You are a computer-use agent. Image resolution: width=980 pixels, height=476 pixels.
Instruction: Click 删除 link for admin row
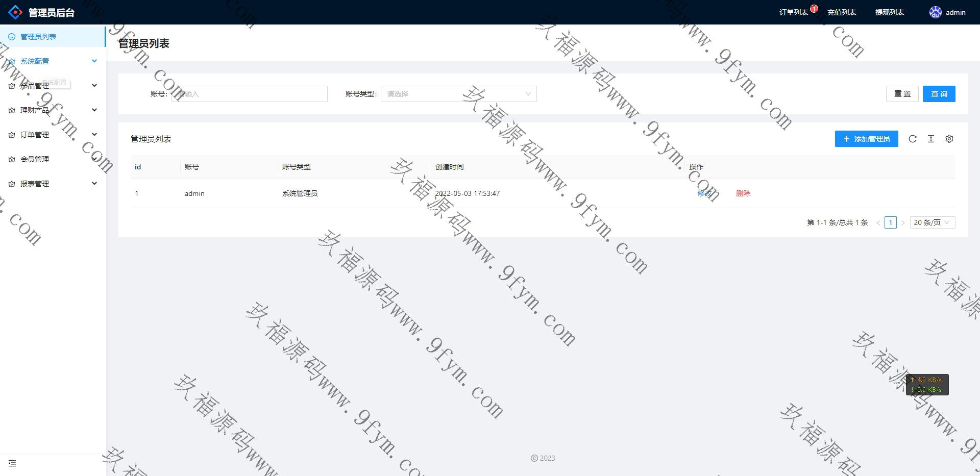pyautogui.click(x=743, y=193)
